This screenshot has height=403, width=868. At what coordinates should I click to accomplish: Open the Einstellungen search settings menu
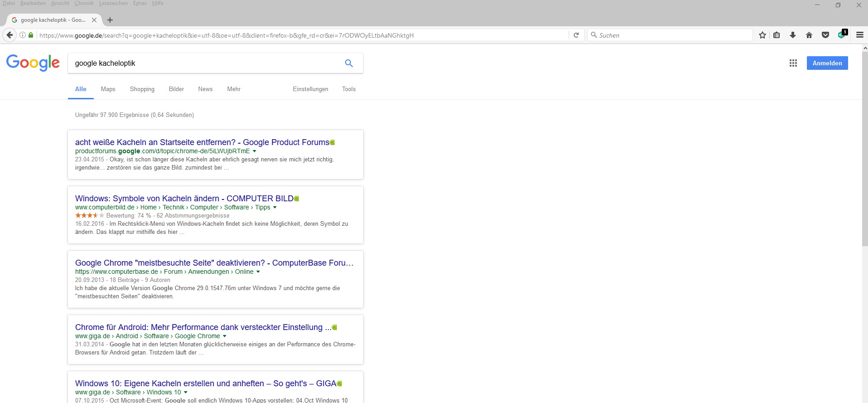[311, 89]
